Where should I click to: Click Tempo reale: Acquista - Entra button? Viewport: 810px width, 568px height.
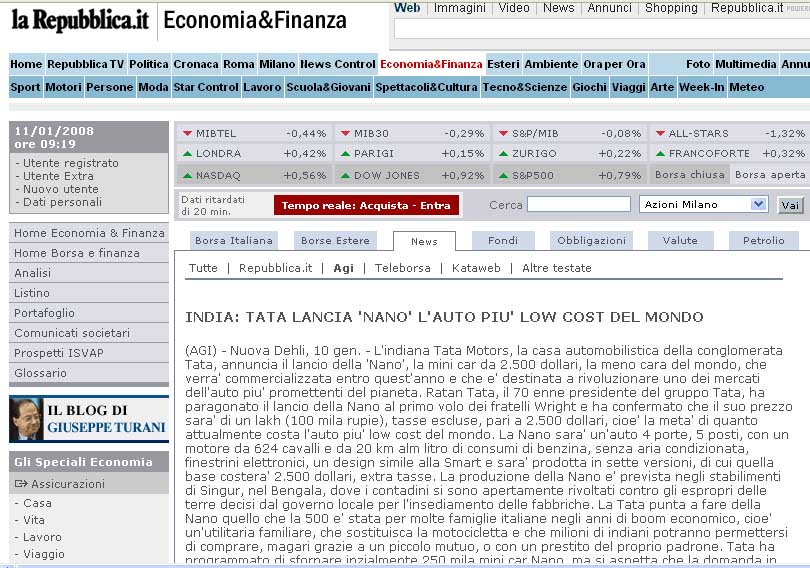tap(366, 205)
